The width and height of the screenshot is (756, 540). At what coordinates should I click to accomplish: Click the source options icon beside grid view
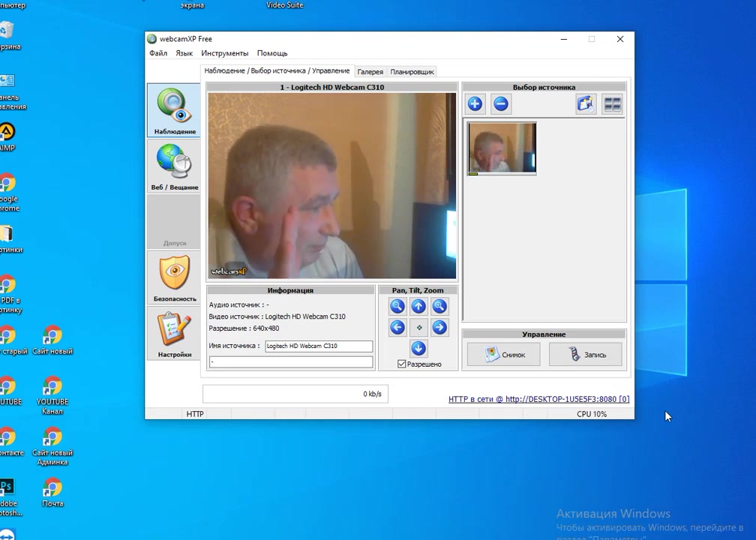[586, 104]
